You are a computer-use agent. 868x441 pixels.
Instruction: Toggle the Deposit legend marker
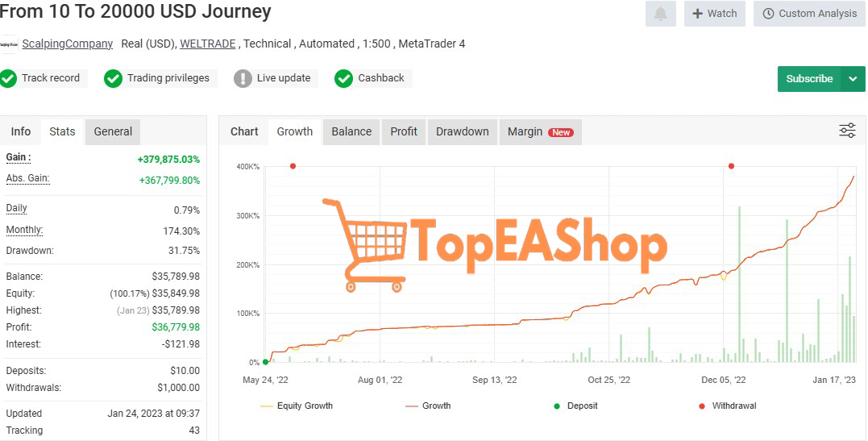[556, 406]
